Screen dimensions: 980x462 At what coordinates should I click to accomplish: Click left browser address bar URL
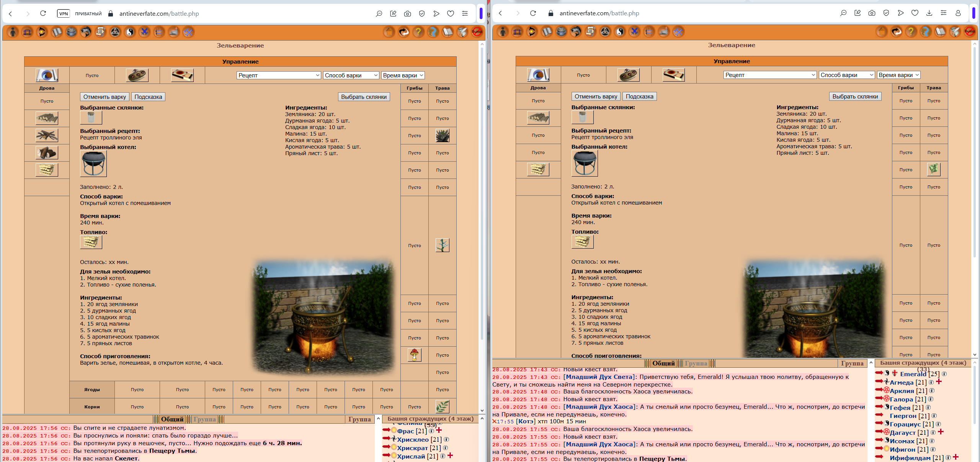tap(159, 13)
